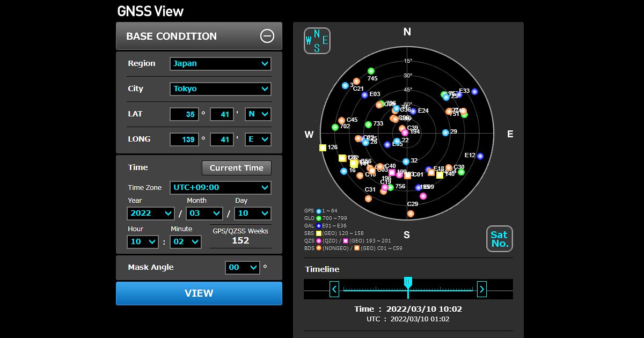Viewport: 644px width, 338px height.
Task: Click the GPS legend marker icon
Action: [319, 211]
